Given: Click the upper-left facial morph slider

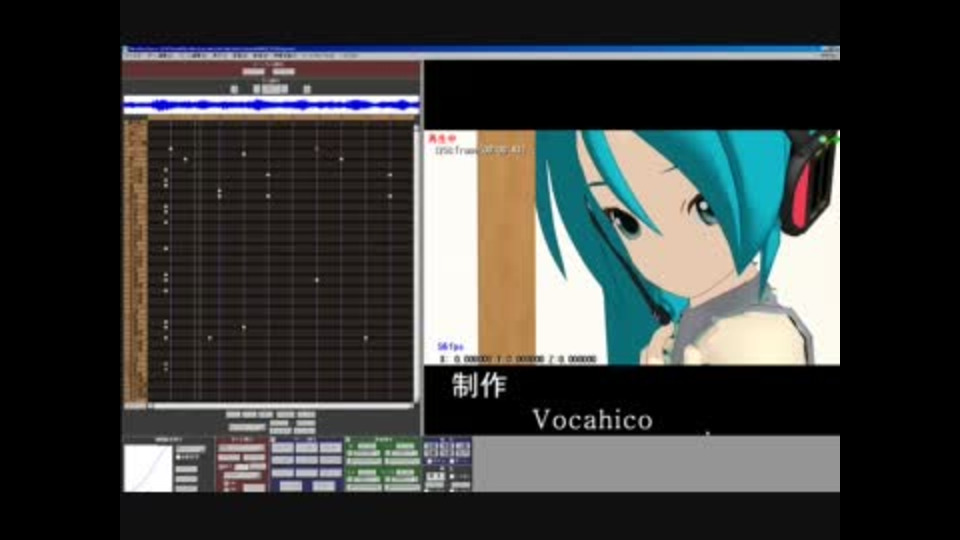Looking at the screenshot, I should tap(364, 460).
